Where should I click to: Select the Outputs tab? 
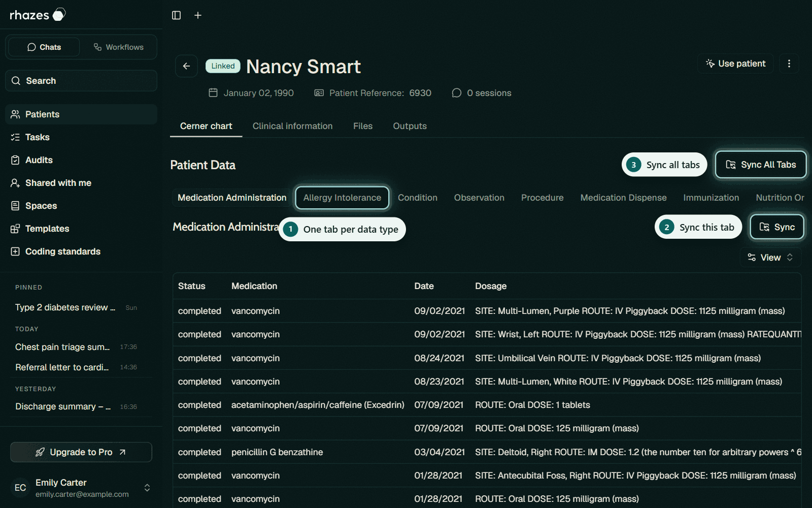410,126
